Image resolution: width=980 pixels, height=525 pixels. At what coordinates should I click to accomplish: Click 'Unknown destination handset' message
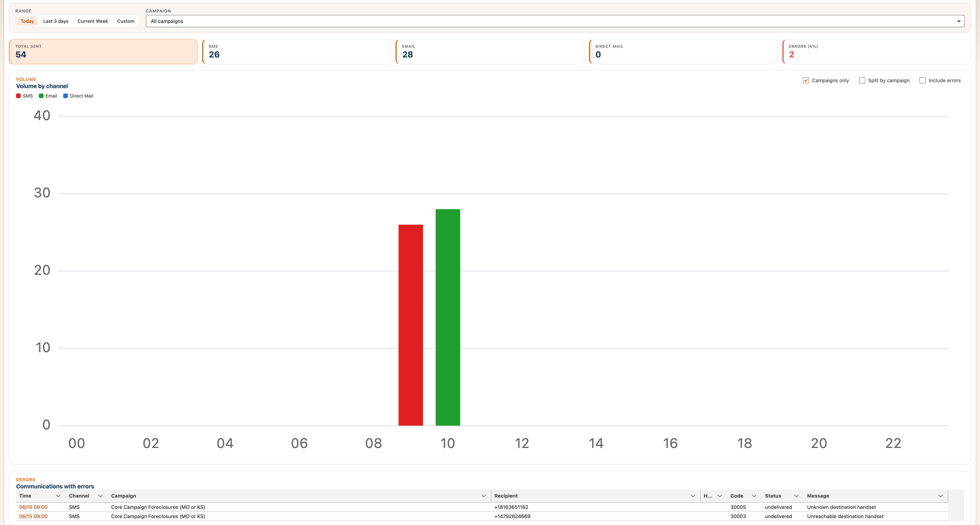[841, 507]
